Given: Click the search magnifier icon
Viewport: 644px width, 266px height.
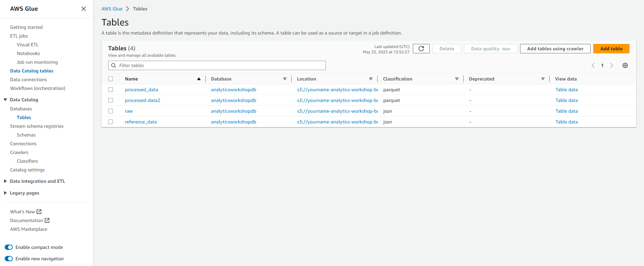Looking at the screenshot, I should [114, 65].
